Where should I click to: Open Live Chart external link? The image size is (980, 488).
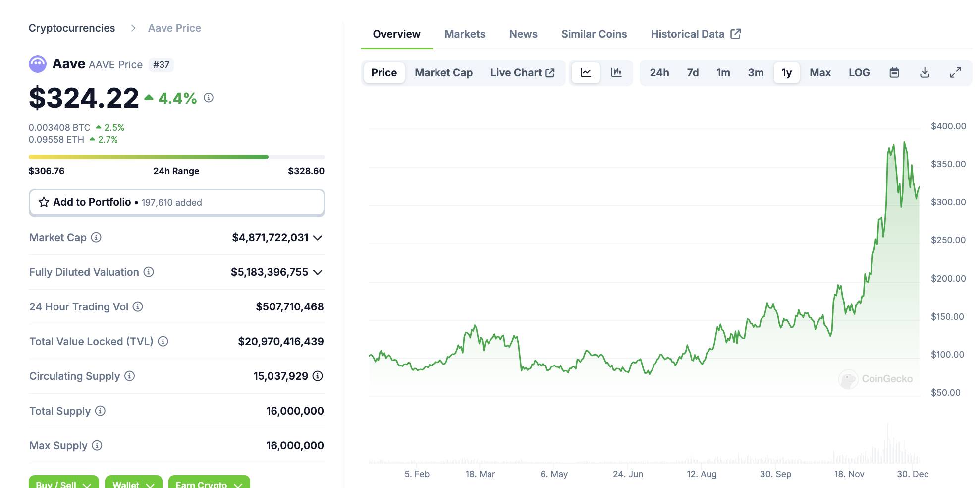[x=522, y=73]
